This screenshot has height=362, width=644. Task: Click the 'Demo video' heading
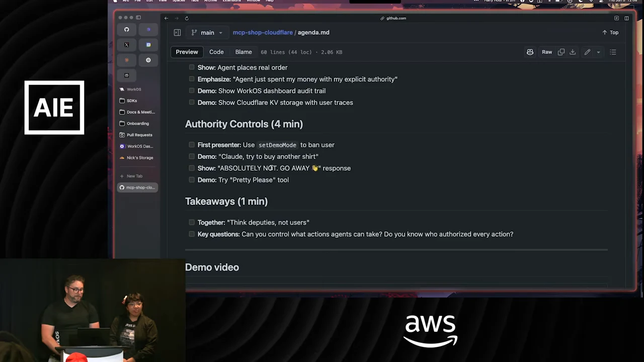tap(212, 267)
